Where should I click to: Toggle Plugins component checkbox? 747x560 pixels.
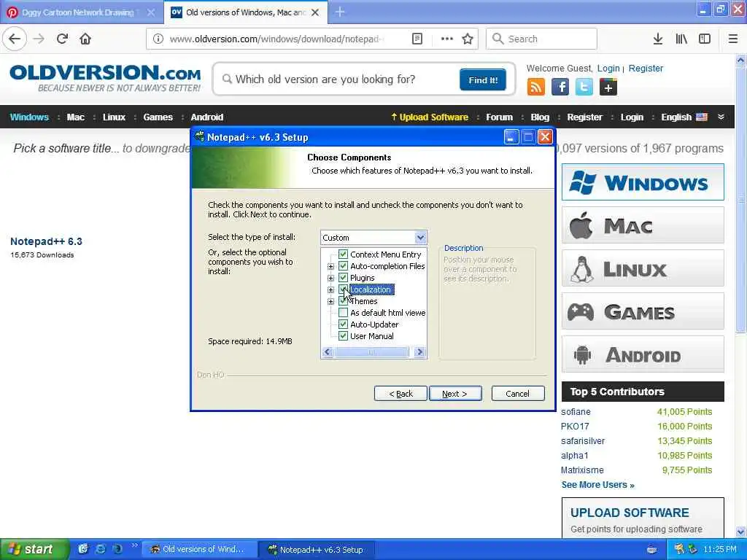click(x=343, y=278)
